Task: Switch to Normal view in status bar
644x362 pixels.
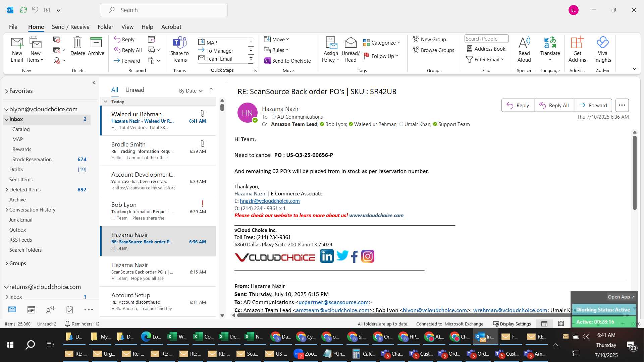Action: click(544, 324)
